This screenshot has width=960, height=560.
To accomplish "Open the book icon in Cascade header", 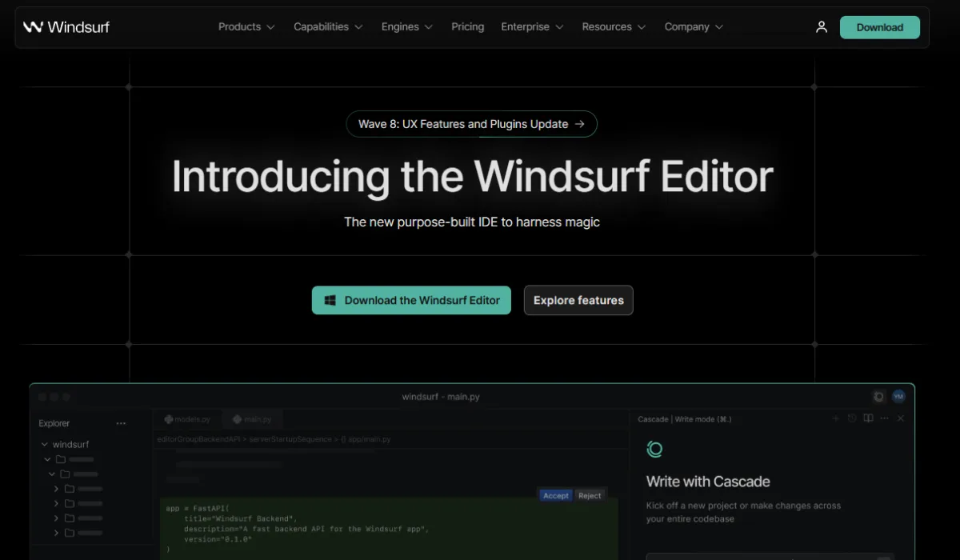I will tap(868, 418).
